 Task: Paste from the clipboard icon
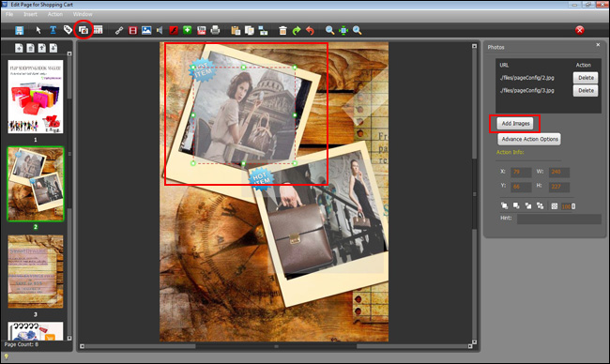point(236,30)
